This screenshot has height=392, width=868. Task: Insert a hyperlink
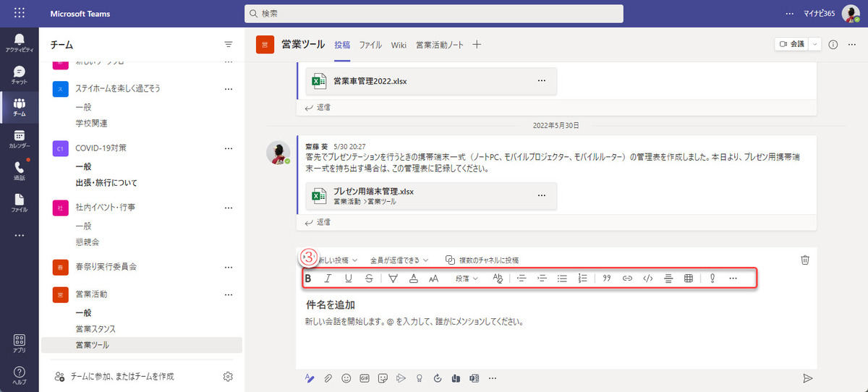tap(628, 278)
